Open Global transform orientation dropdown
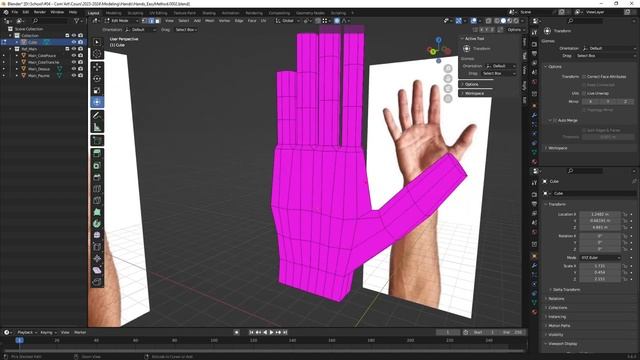This screenshot has width=640, height=360. [x=288, y=20]
